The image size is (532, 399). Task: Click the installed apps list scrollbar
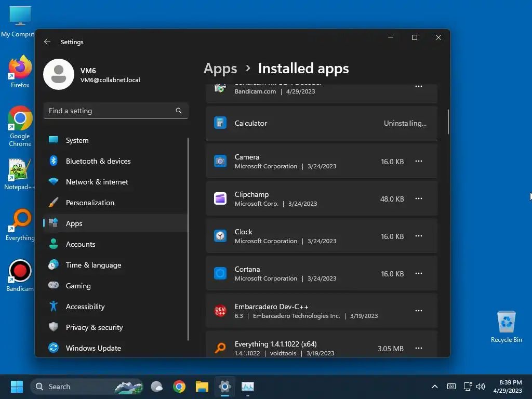tap(448, 122)
